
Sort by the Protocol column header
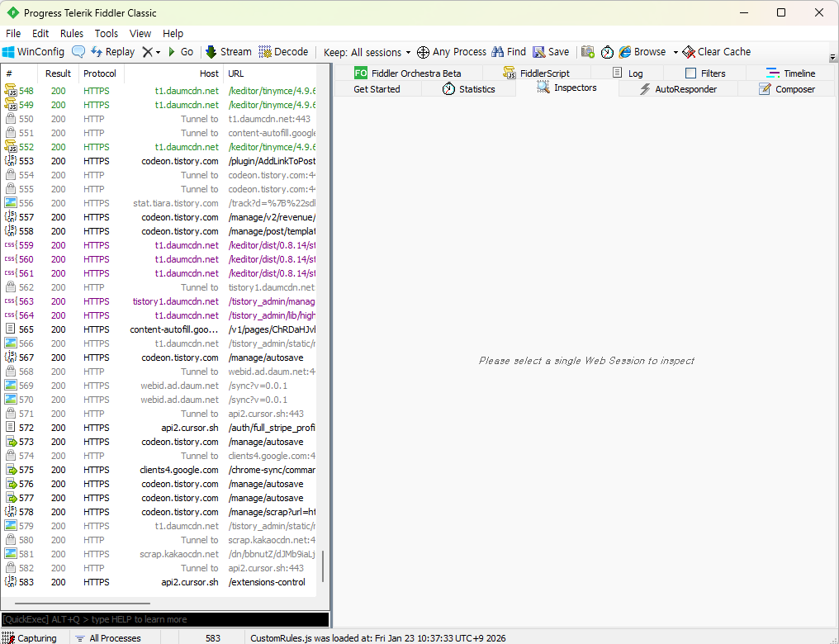(x=101, y=73)
